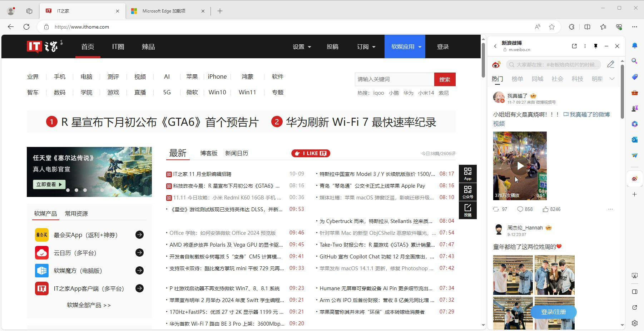
Task: Open the tab actions workspaces icon
Action: tap(29, 11)
